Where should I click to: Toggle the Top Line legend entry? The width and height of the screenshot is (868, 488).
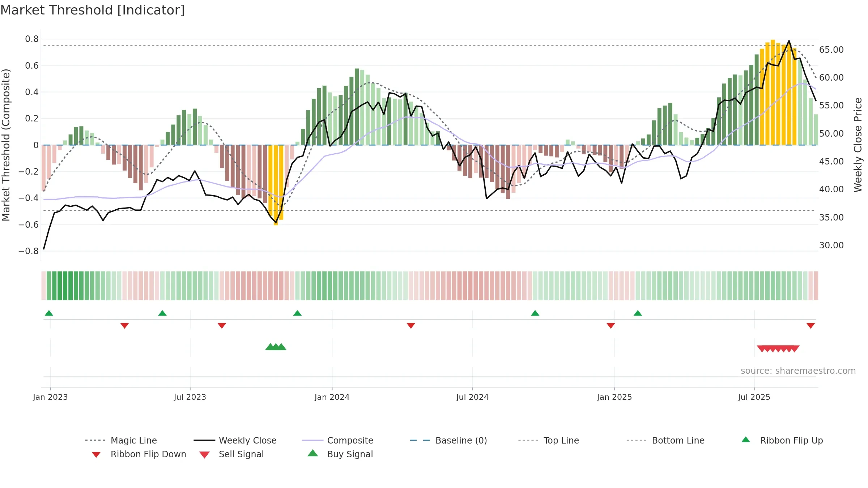[x=549, y=440]
